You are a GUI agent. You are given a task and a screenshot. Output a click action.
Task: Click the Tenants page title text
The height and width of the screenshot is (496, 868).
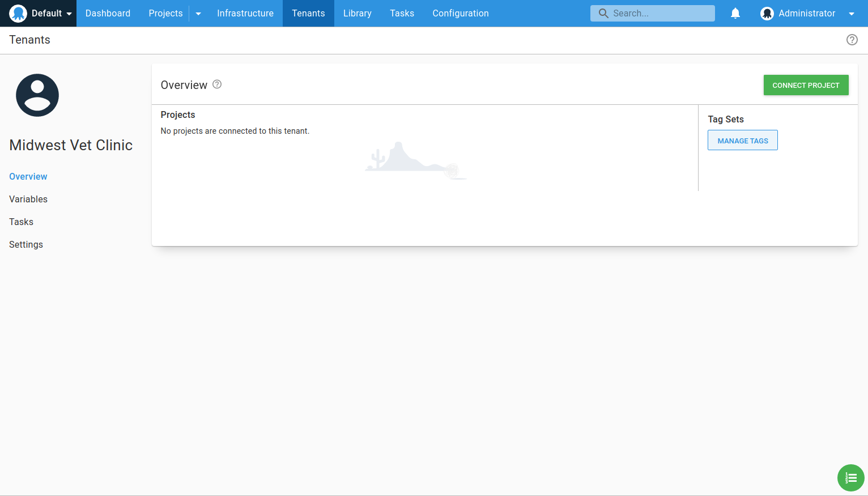29,40
